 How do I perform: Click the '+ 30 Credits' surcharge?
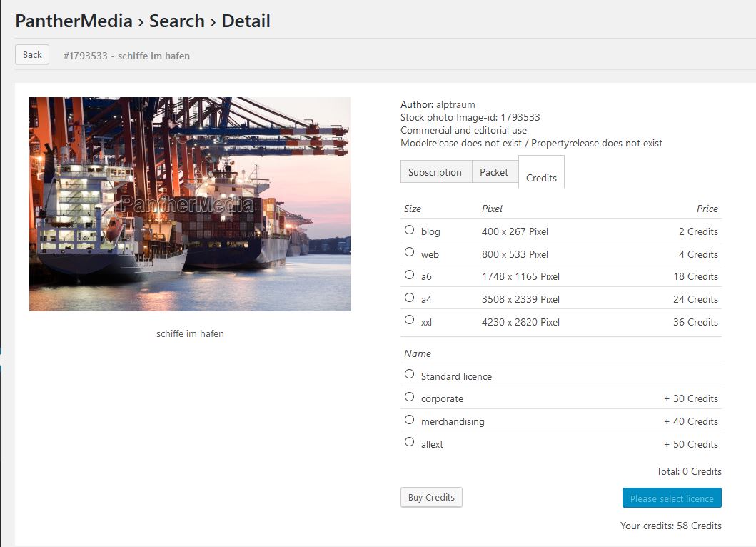pyautogui.click(x=691, y=399)
